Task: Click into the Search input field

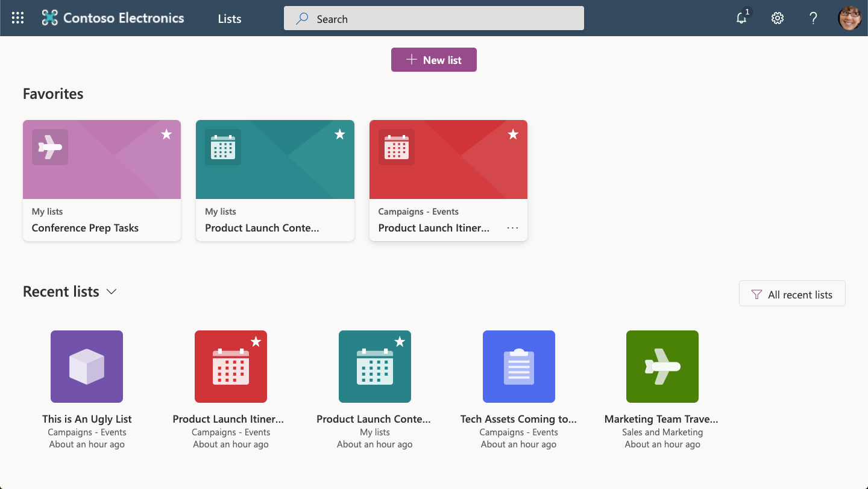Action: click(x=434, y=18)
